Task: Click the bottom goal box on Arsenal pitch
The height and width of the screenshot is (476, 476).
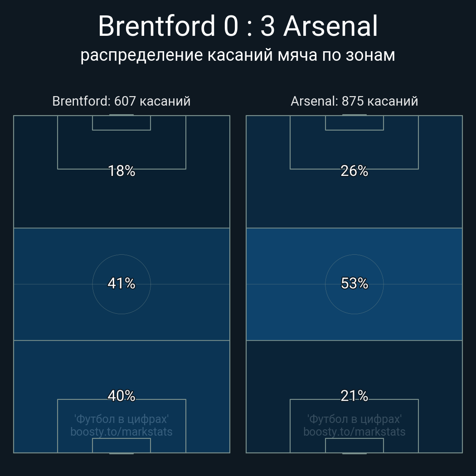Action: tap(354, 446)
